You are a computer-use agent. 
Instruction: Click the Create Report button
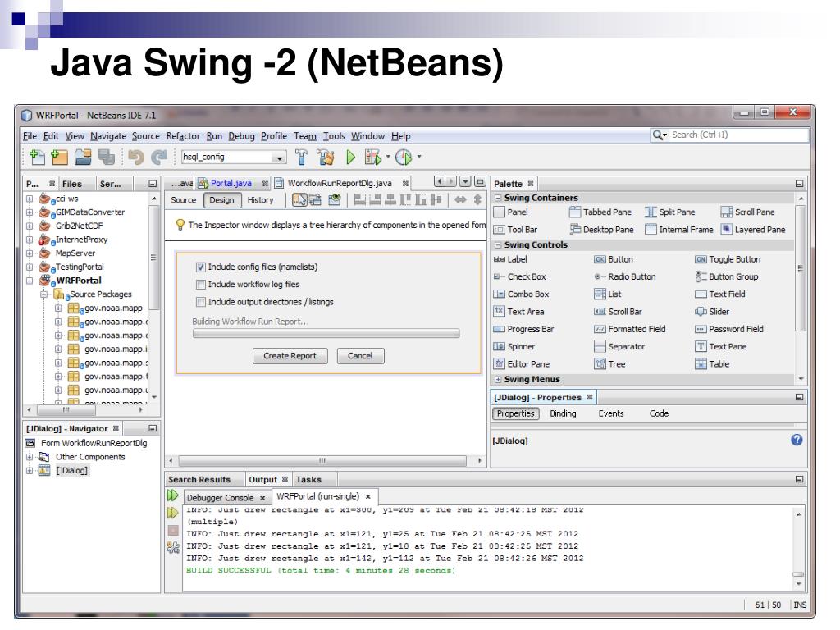coord(290,356)
